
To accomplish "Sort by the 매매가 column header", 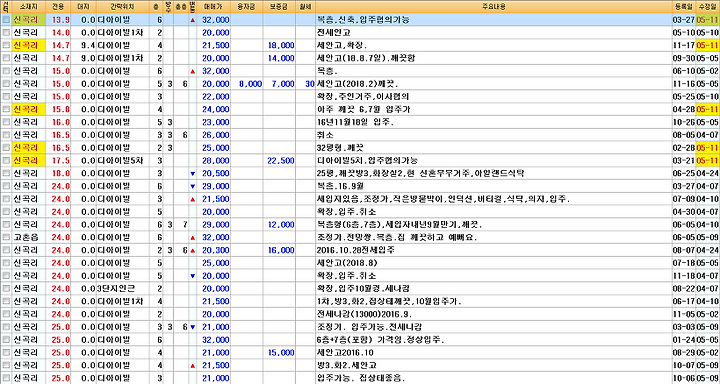I will 214,7.
